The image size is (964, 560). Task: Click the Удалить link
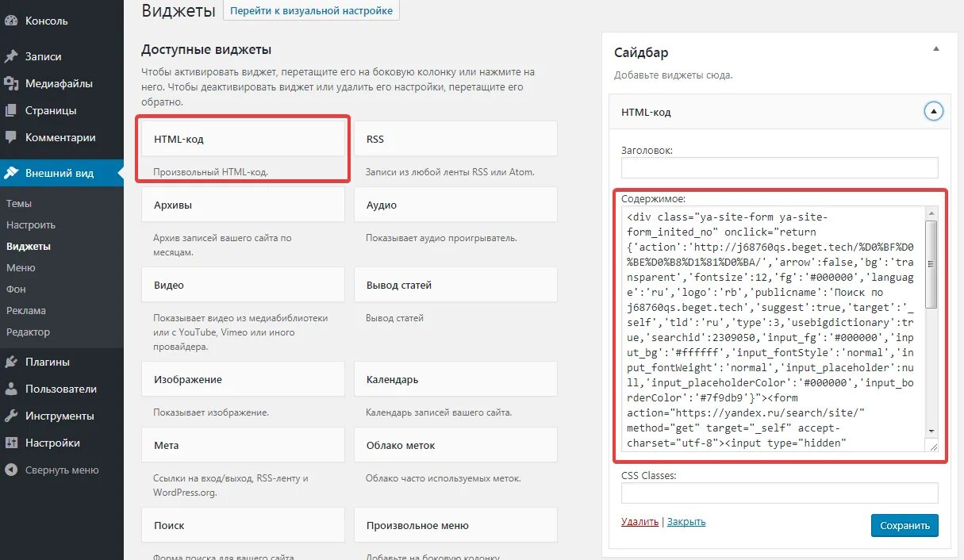639,521
